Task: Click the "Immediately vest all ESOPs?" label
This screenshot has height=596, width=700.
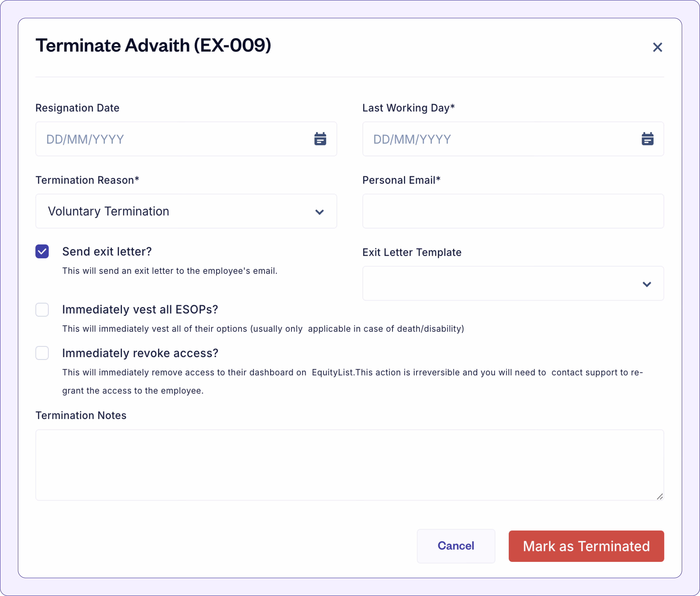Action: click(140, 310)
